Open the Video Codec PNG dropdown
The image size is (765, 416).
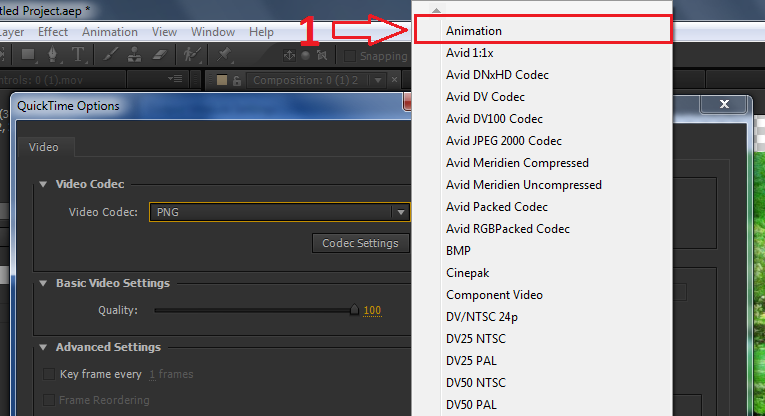[x=280, y=212]
